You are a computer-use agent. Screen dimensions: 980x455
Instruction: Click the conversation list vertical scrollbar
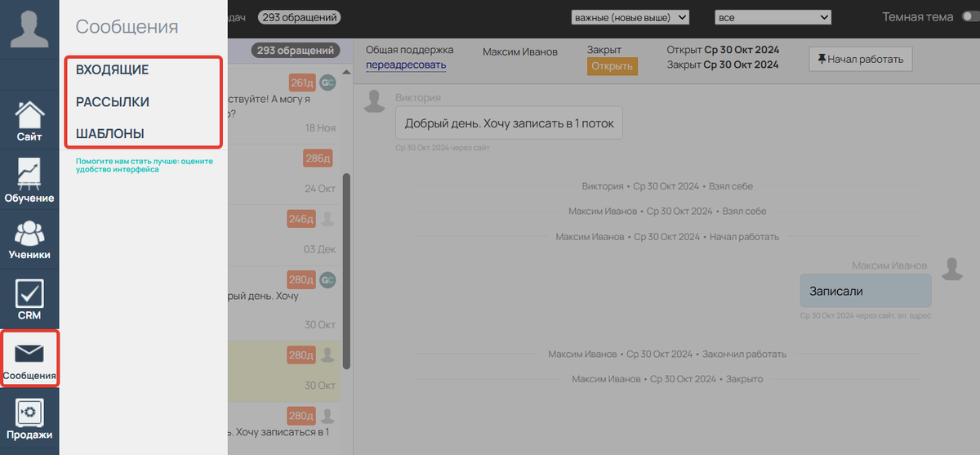[346, 270]
